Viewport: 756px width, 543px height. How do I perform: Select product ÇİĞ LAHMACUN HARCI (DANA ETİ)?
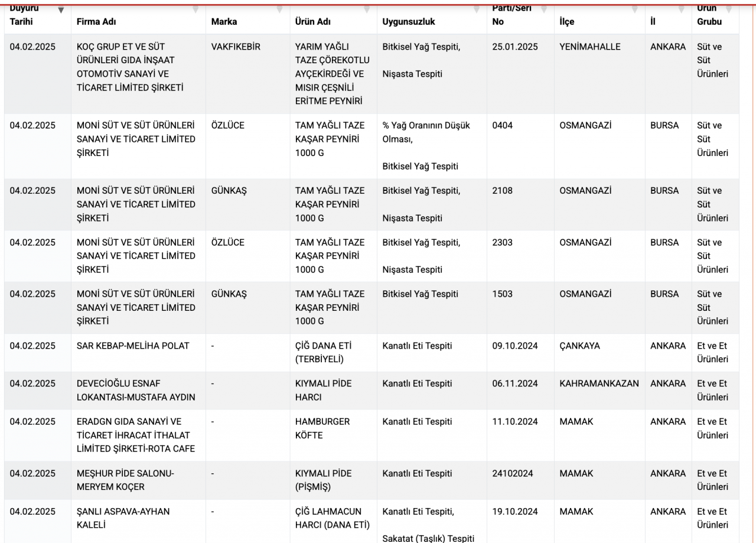click(x=333, y=518)
